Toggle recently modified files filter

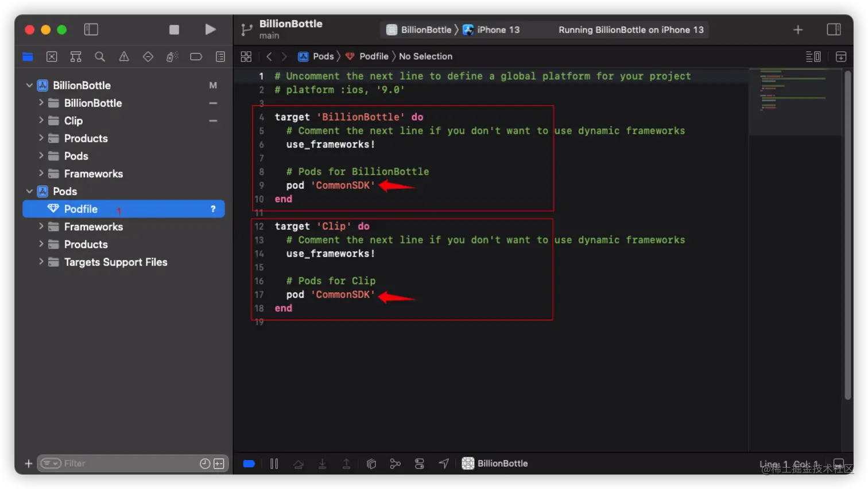[x=205, y=463]
